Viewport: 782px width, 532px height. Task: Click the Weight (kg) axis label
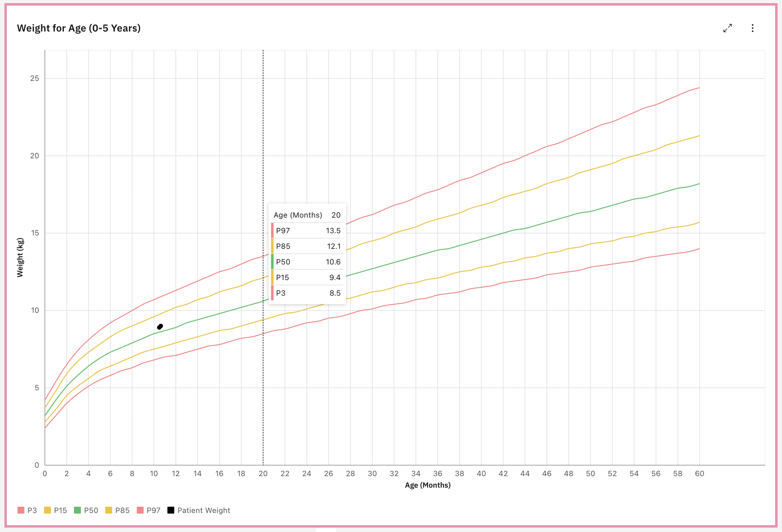[20, 257]
